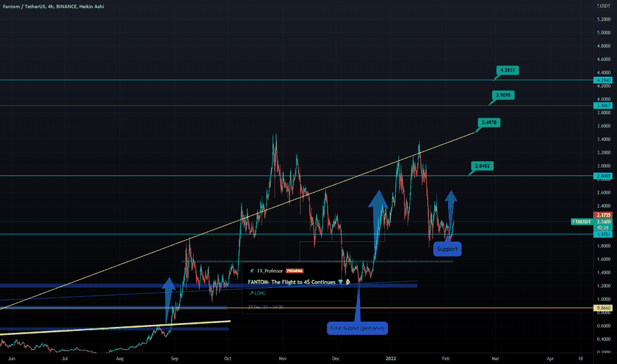Viewport: 617px width, 364px height.
Task: Open idea 'FANTOM- The Flight to 4$ Continues'
Action: pyautogui.click(x=291, y=282)
